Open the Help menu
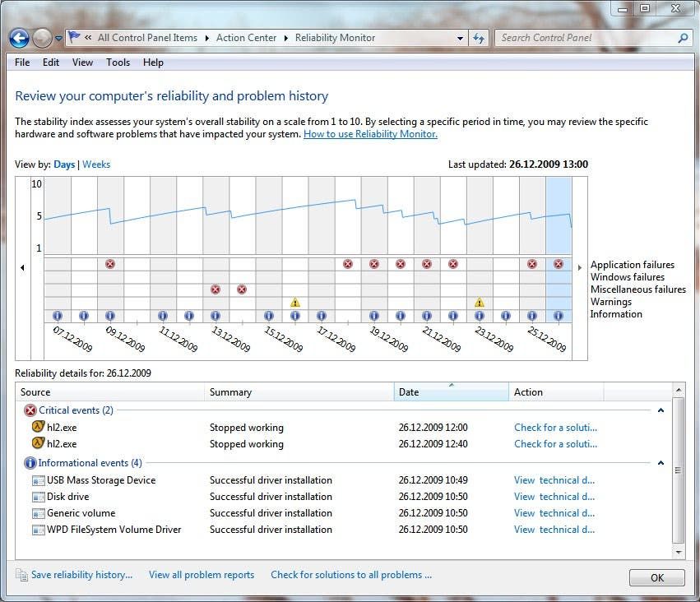The image size is (700, 602). click(x=153, y=63)
